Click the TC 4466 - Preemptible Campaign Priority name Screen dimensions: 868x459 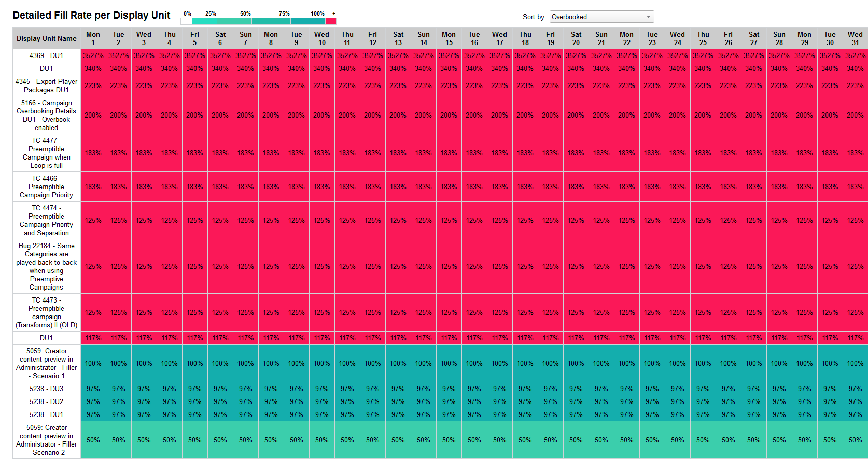pos(47,187)
